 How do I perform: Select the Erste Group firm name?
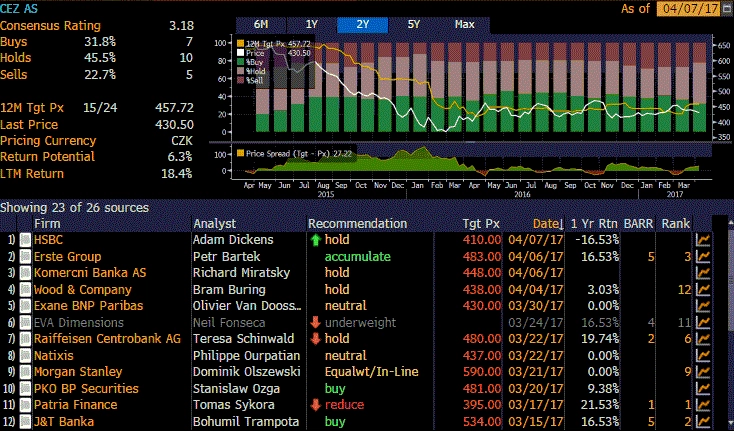click(x=67, y=256)
